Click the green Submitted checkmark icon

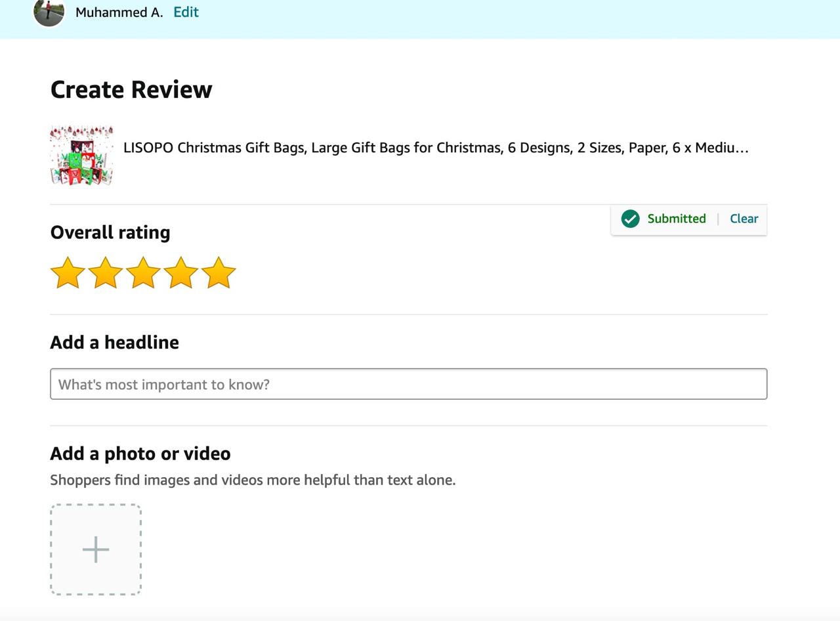point(630,219)
